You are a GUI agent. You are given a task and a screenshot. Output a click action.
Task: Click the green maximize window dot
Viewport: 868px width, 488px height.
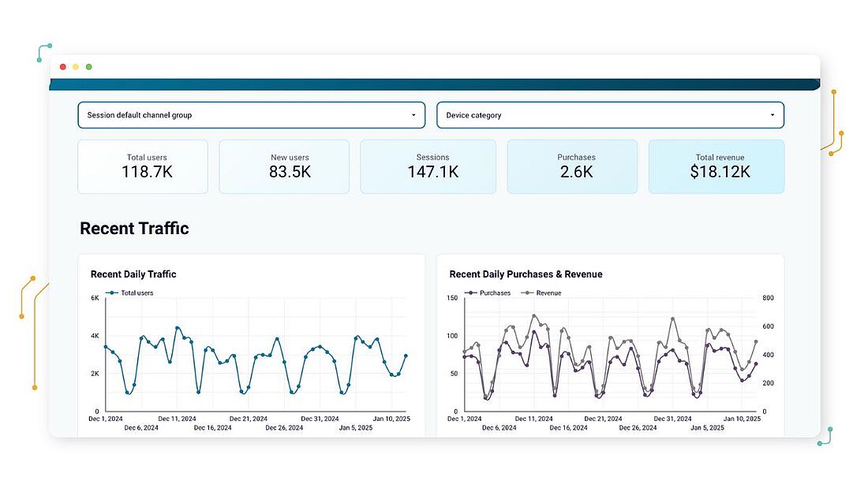point(88,67)
